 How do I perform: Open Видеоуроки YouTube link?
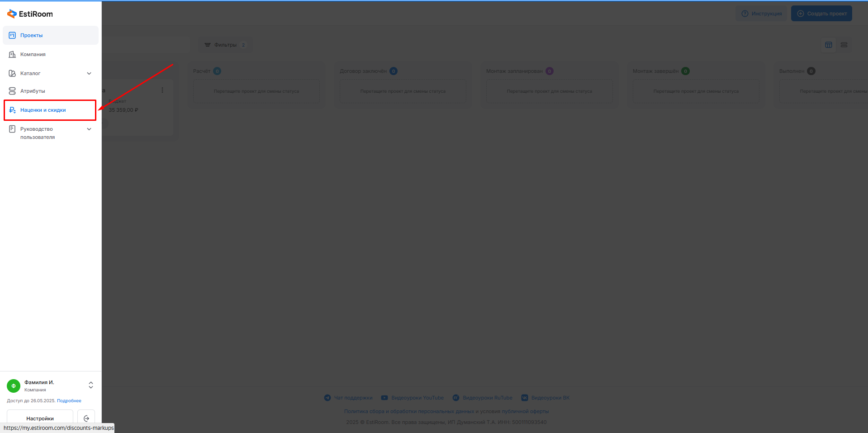413,398
